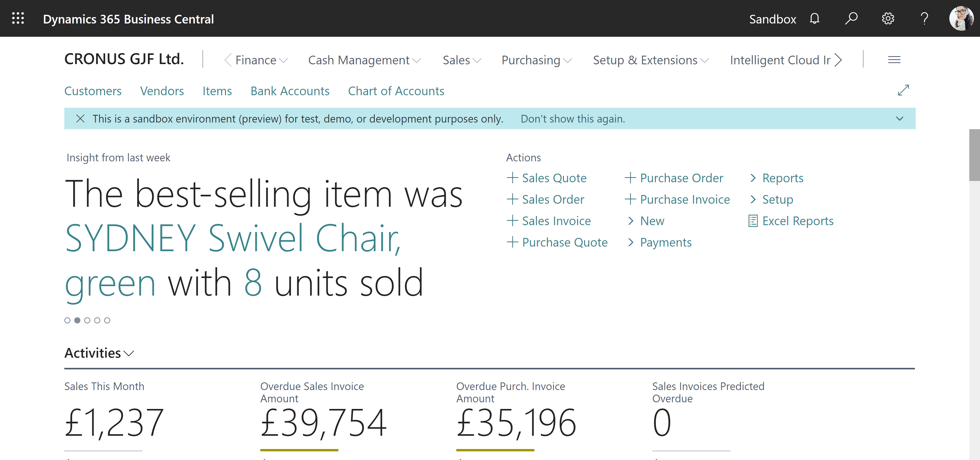This screenshot has height=460, width=980.
Task: Open the app launcher waffle icon
Action: click(18, 18)
